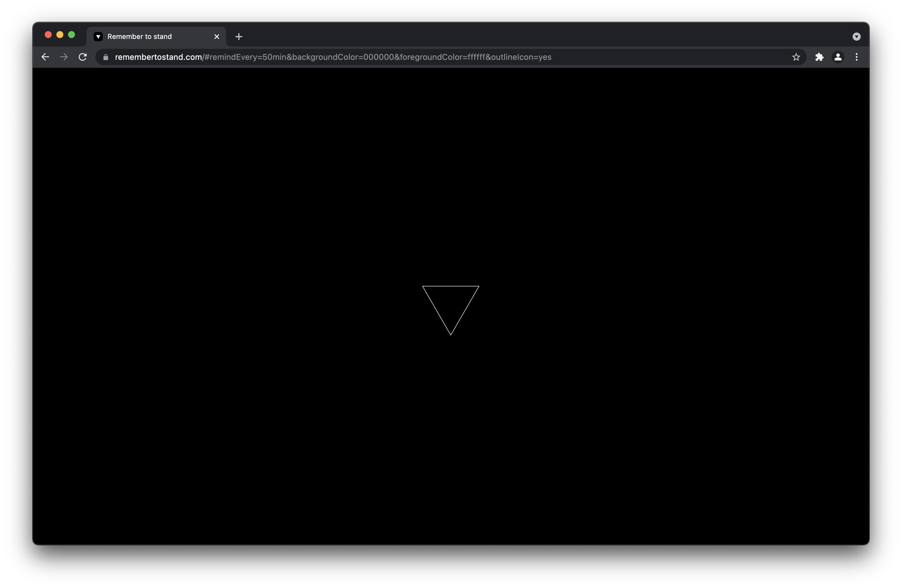Image resolution: width=902 pixels, height=588 pixels.
Task: Click the forward navigation arrow
Action: click(63, 57)
